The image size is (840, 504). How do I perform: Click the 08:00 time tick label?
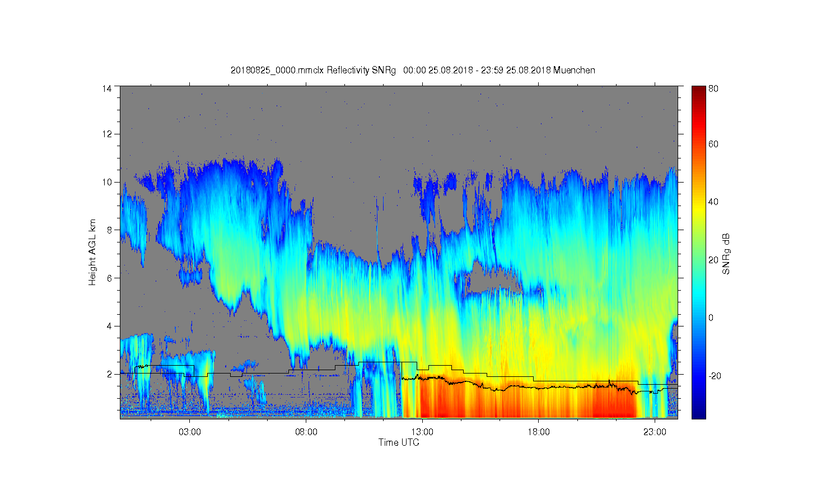click(306, 432)
